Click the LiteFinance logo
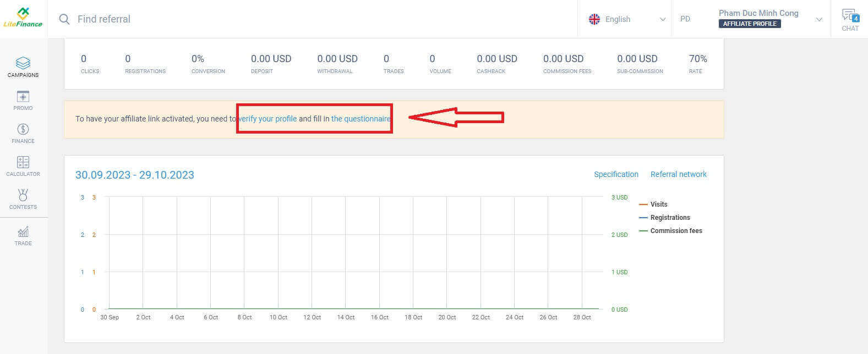The width and height of the screenshot is (868, 354). [x=23, y=18]
